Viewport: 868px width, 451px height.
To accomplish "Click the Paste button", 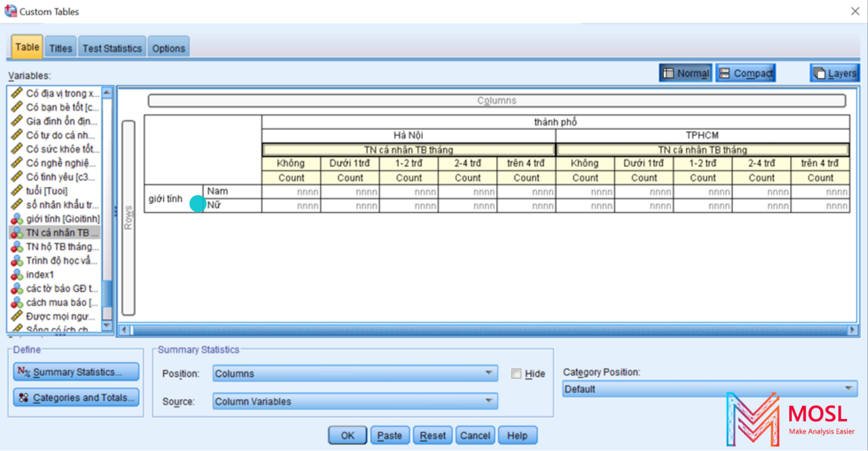I will 389,435.
